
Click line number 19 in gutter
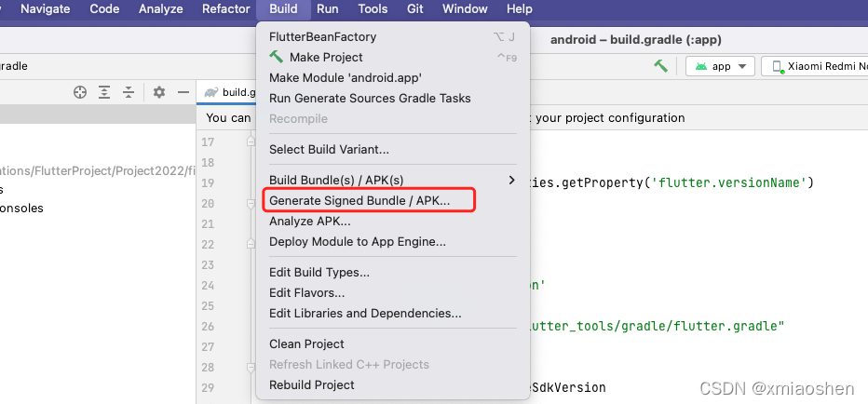point(208,183)
